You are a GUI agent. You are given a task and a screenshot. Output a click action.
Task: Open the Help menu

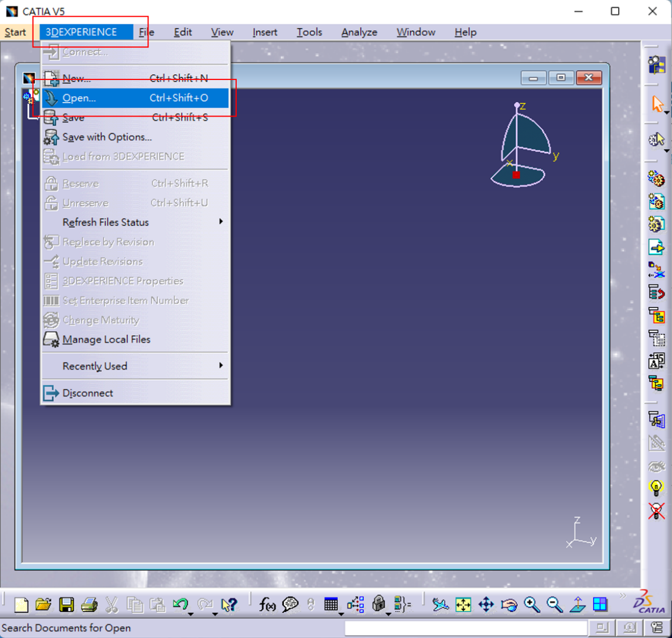coord(465,32)
